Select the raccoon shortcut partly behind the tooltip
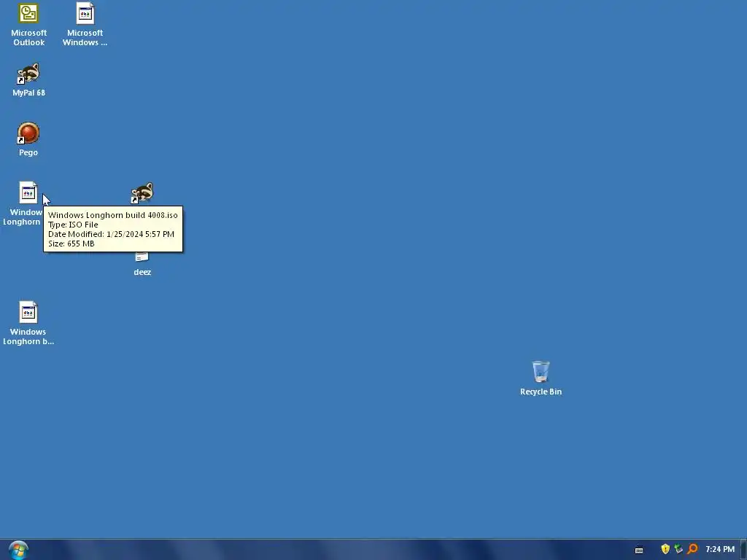This screenshot has width=747, height=560. (142, 192)
